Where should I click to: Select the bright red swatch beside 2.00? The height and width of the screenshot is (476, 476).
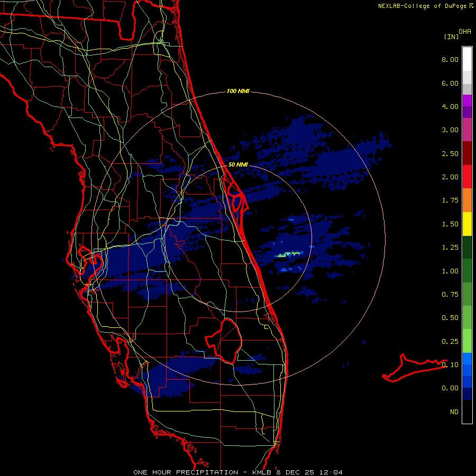[x=467, y=177]
